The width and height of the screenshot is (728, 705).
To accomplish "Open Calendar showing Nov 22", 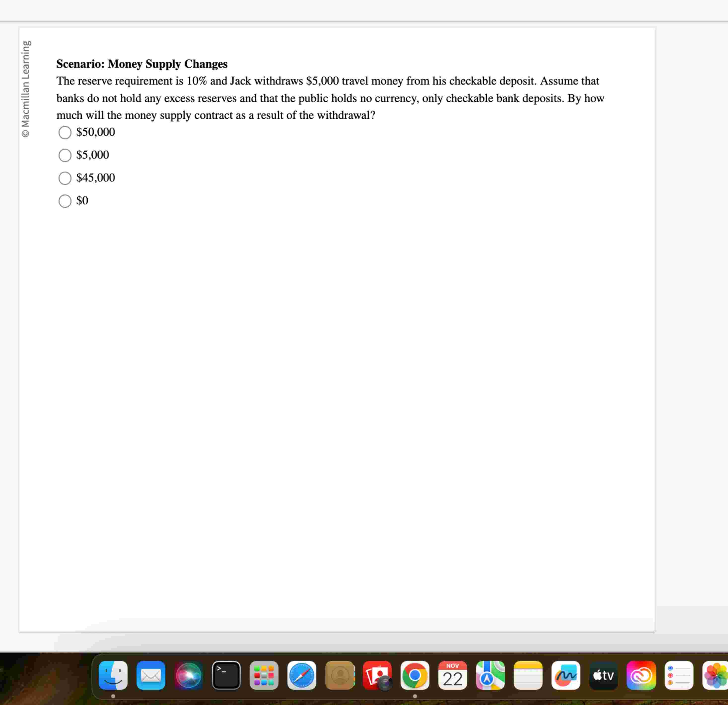I will click(452, 675).
